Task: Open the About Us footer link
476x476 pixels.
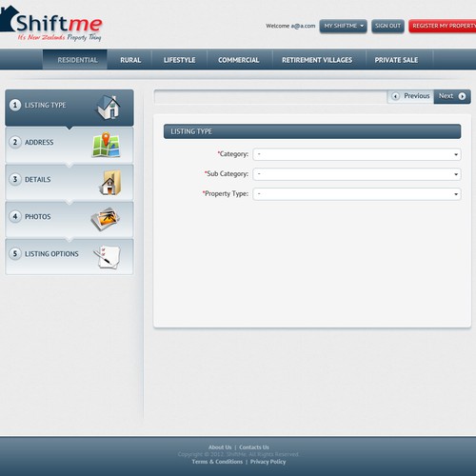Action: pyautogui.click(x=220, y=447)
